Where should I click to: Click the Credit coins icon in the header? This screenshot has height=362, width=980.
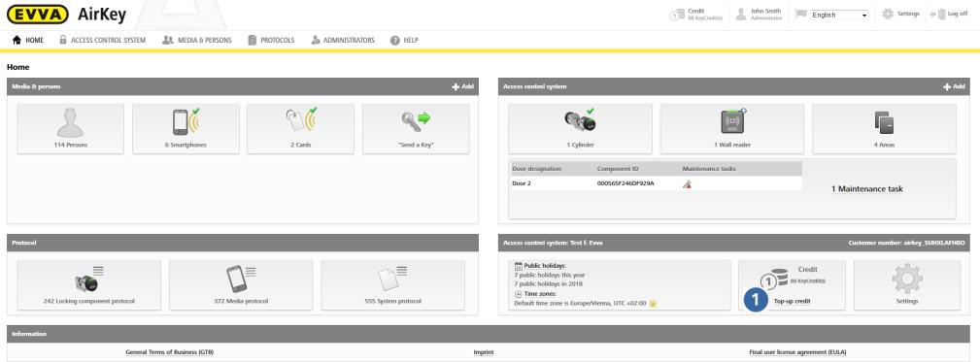(x=677, y=15)
